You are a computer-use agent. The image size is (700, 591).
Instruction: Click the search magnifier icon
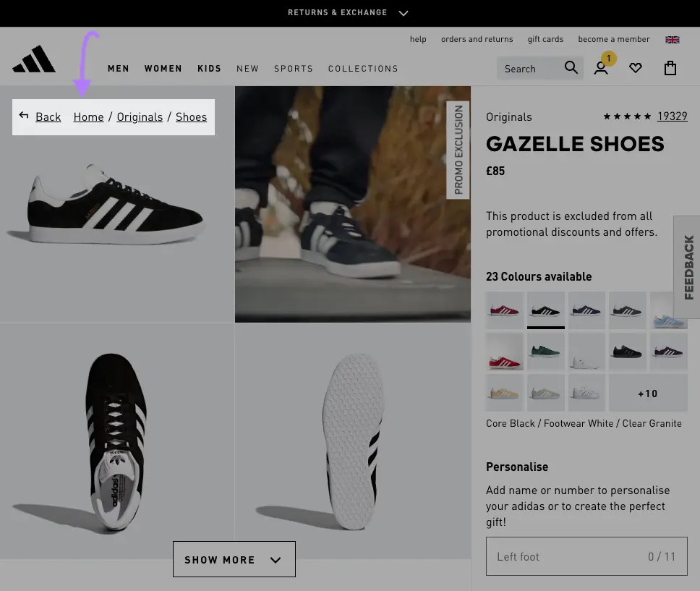571,67
